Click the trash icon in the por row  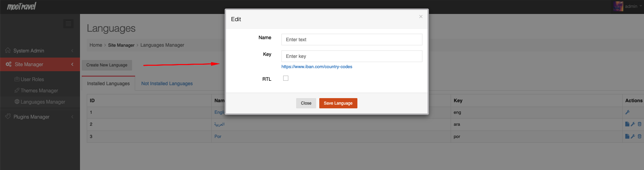pos(640,136)
